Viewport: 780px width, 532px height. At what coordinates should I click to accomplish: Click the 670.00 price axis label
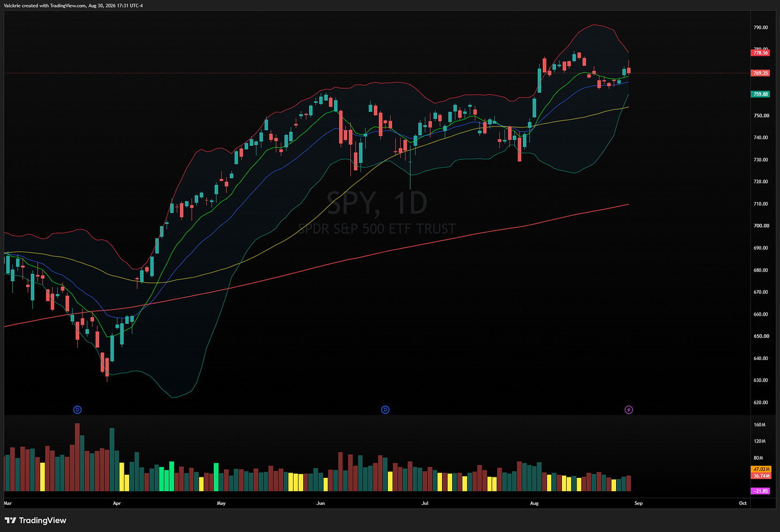761,293
